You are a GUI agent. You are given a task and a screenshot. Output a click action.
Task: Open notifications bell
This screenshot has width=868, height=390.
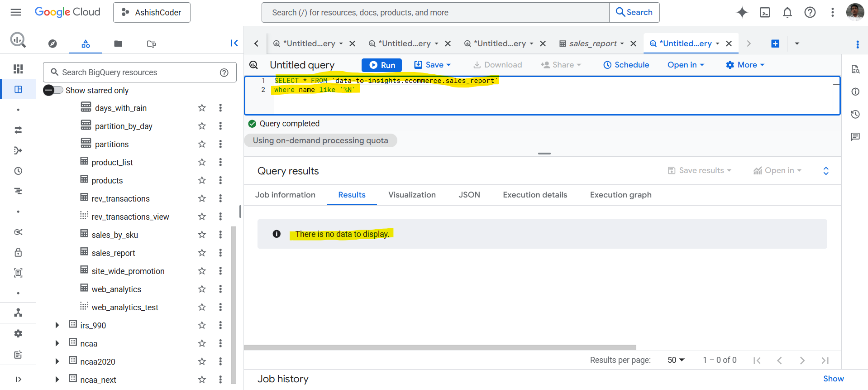tap(787, 12)
